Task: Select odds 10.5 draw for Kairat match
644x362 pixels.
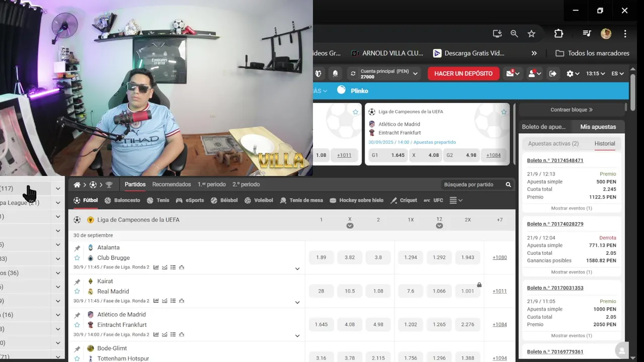Action: (x=350, y=291)
